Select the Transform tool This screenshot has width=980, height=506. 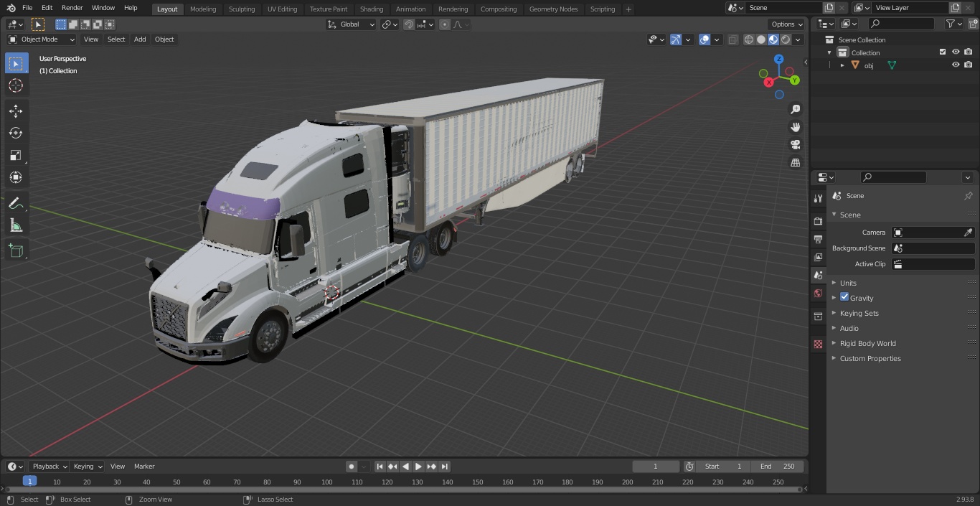pos(16,177)
